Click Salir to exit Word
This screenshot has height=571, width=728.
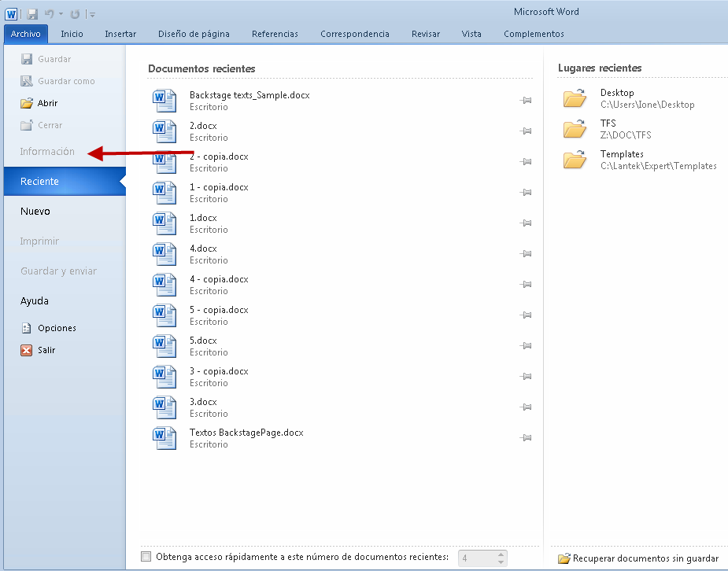click(38, 350)
